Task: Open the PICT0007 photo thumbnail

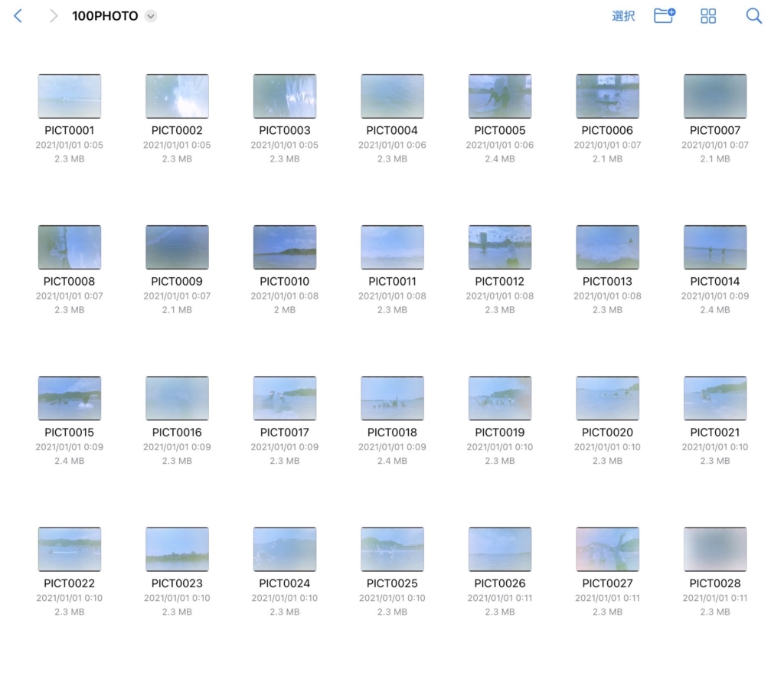Action: pos(715,96)
